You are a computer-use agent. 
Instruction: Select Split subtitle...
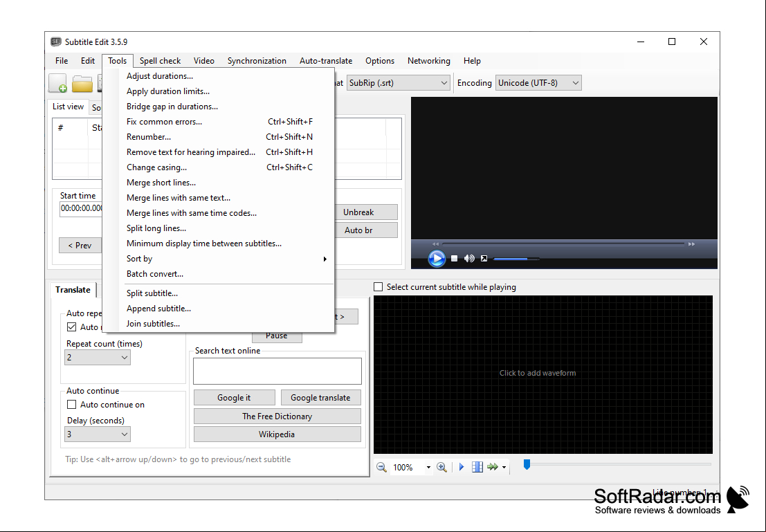(226, 293)
